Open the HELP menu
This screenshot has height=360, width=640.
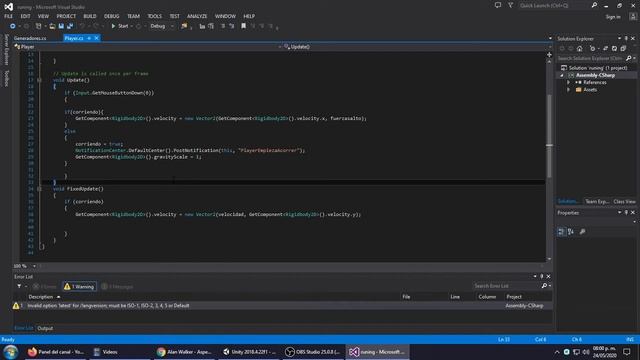click(x=249, y=16)
